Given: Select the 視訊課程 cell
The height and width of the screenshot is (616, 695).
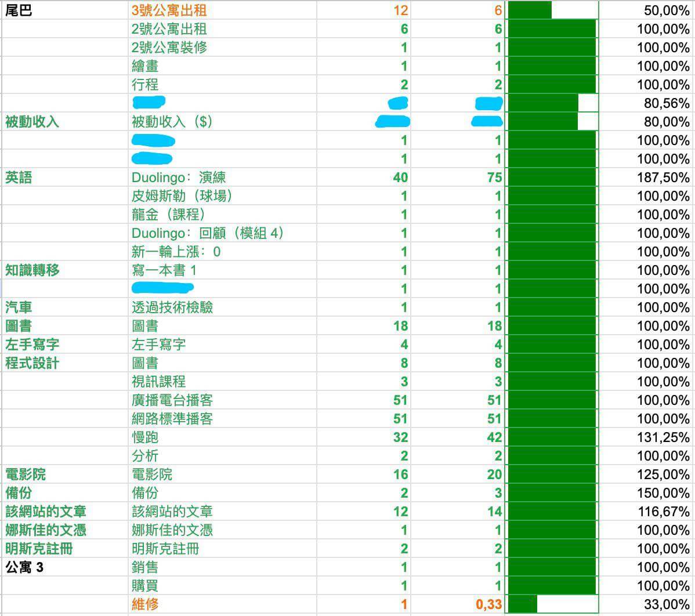Looking at the screenshot, I should (x=223, y=382).
